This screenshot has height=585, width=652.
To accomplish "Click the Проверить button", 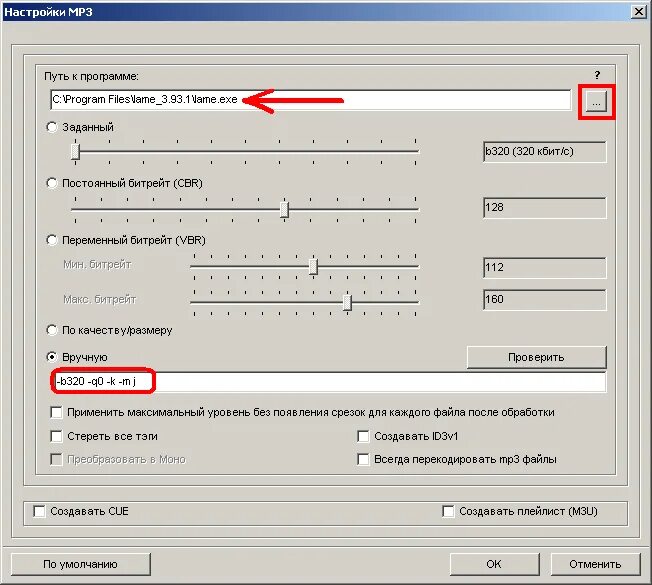I will point(536,357).
